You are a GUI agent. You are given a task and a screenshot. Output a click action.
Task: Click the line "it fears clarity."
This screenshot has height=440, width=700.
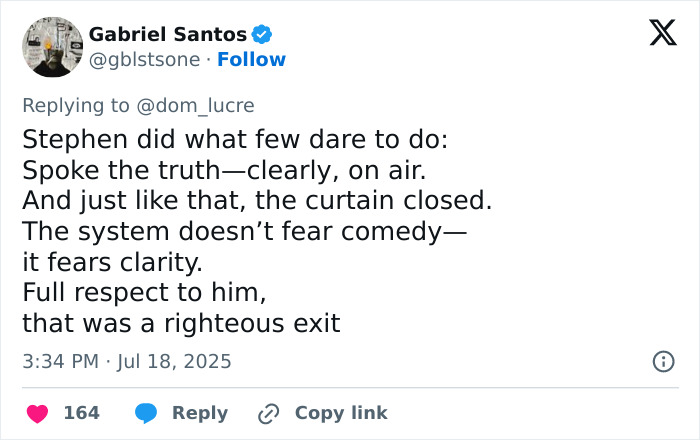pos(112,263)
